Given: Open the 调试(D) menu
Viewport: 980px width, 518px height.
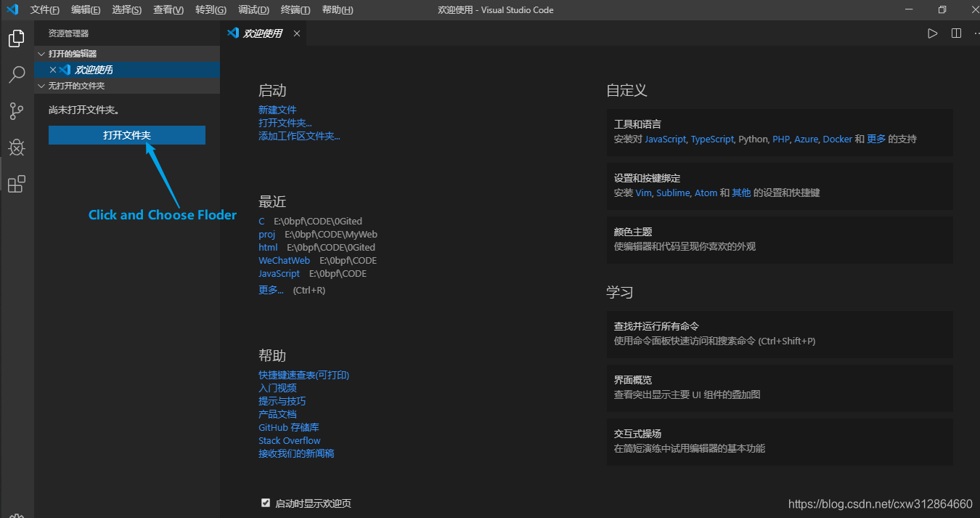Looking at the screenshot, I should pos(253,9).
